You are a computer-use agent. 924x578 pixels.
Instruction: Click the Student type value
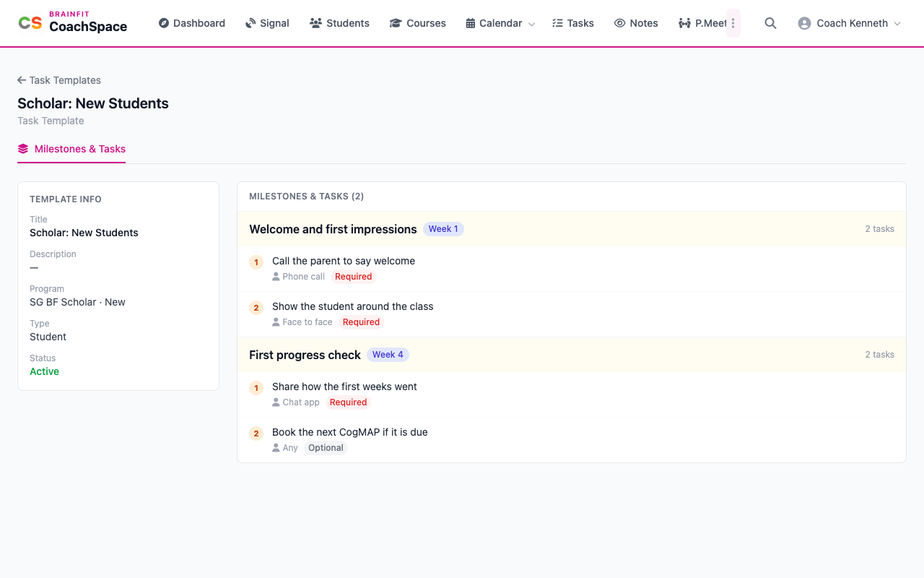point(48,337)
